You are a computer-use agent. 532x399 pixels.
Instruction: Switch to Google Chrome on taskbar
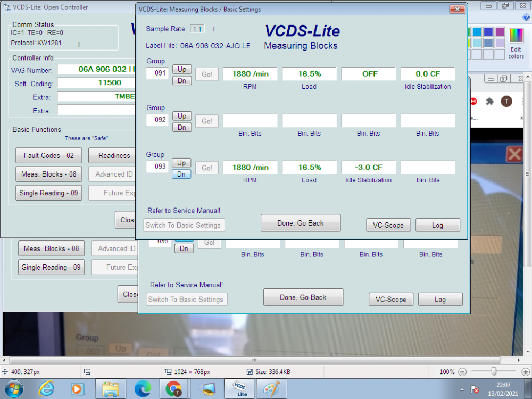174,389
